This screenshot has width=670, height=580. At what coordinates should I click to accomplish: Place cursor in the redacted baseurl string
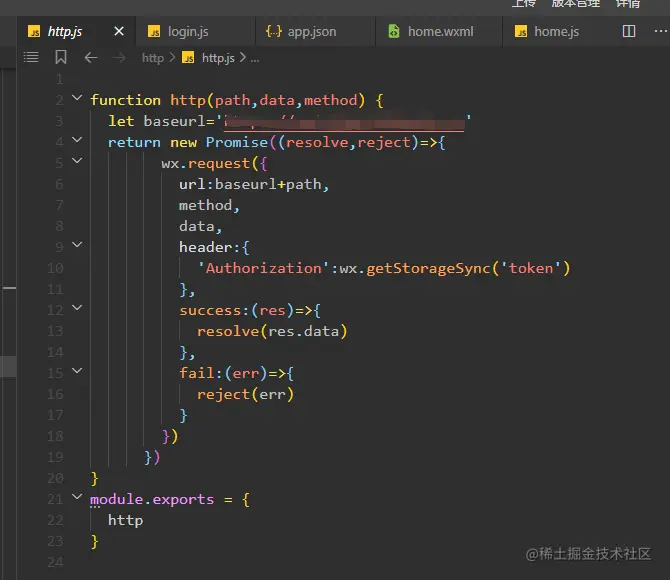tap(344, 123)
